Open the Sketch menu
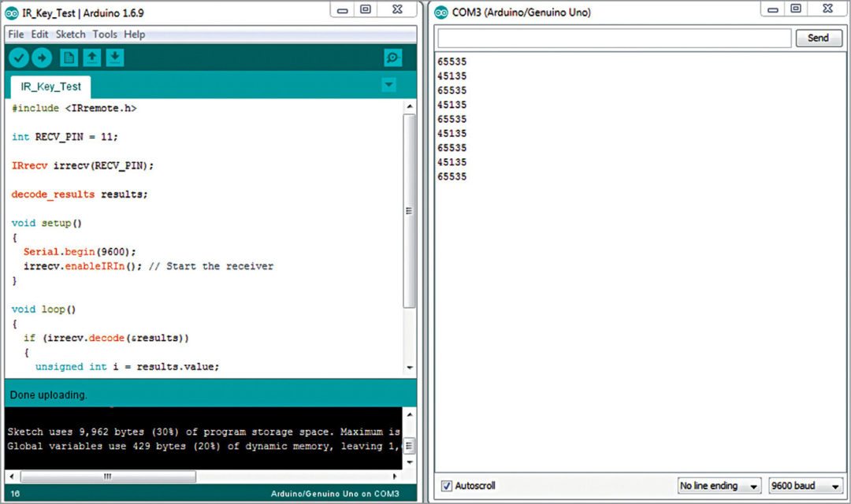The height and width of the screenshot is (504, 851). (70, 34)
